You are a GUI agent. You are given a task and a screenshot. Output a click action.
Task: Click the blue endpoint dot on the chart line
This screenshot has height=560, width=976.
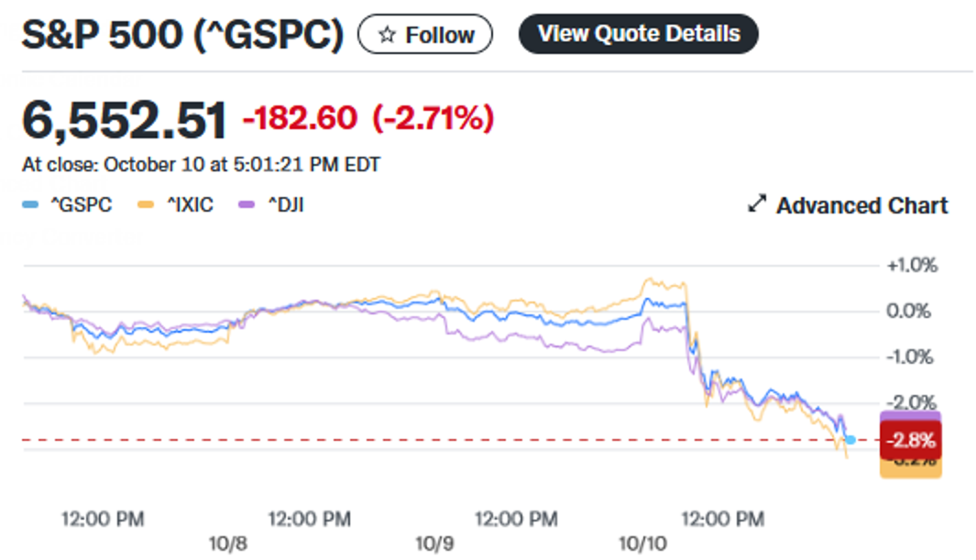[x=850, y=440]
